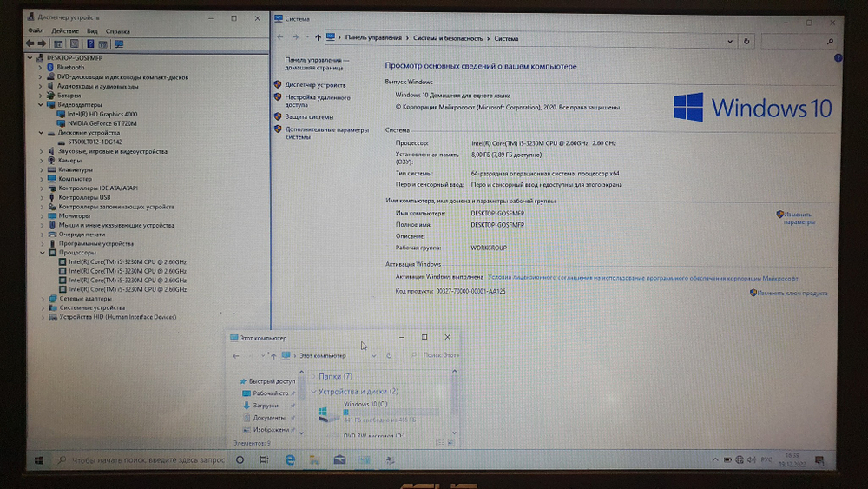Click Back arrow in System window
868x489 pixels.
[x=280, y=37]
